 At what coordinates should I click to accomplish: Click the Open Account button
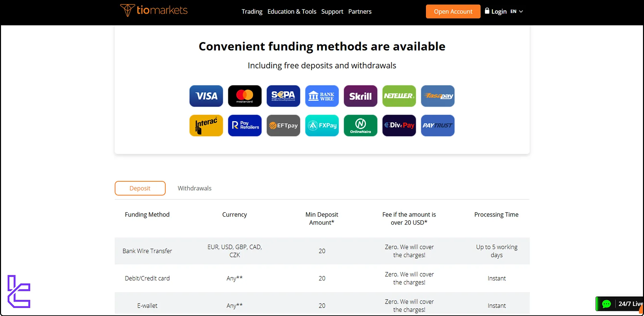point(453,11)
